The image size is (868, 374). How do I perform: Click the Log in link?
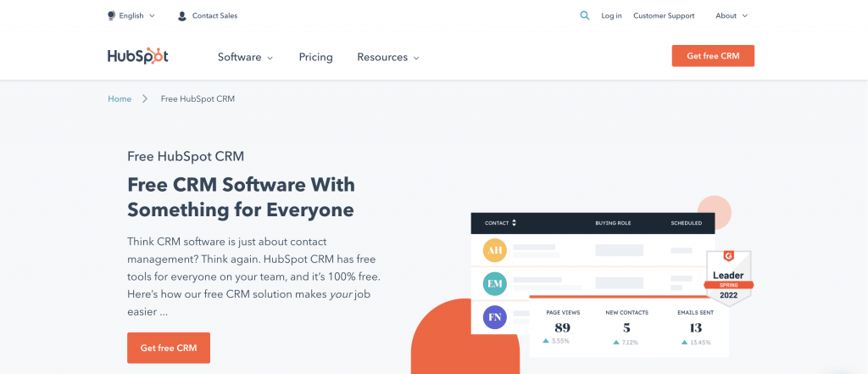[x=611, y=16]
